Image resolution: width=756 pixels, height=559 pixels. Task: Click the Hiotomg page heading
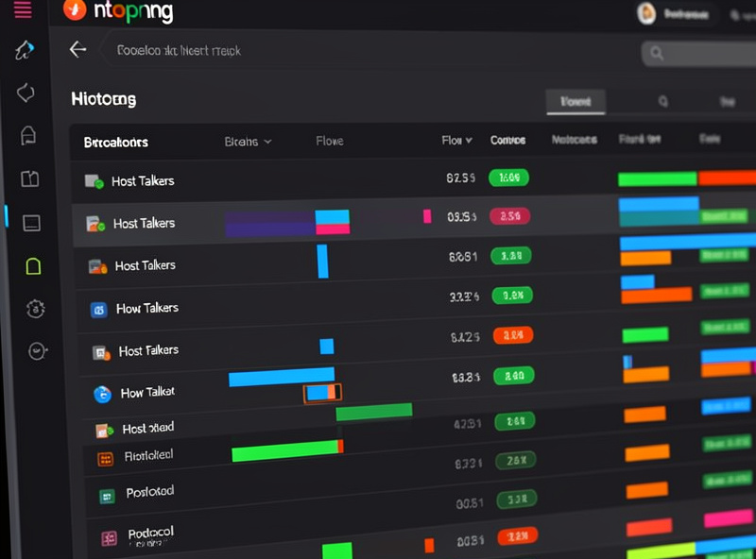coord(104,99)
